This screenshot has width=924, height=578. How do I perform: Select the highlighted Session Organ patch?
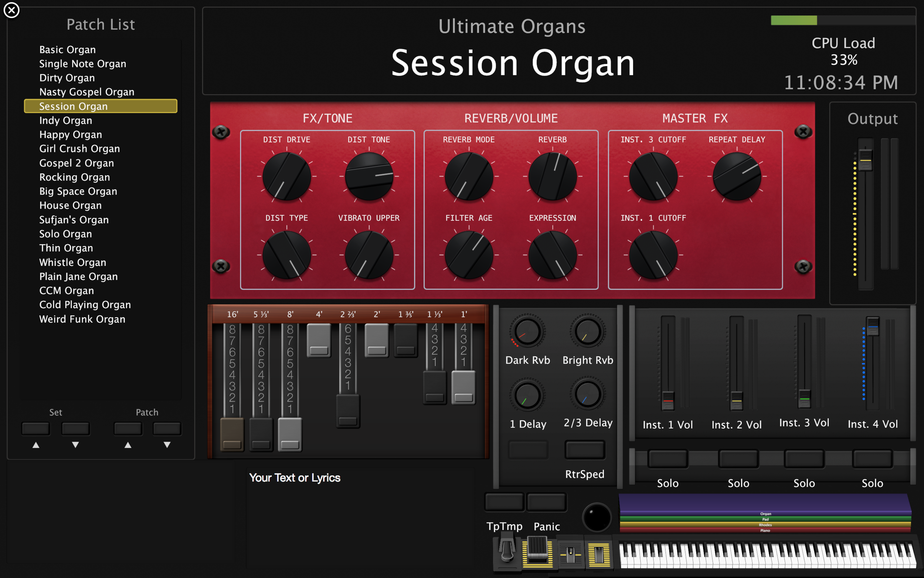click(x=101, y=106)
